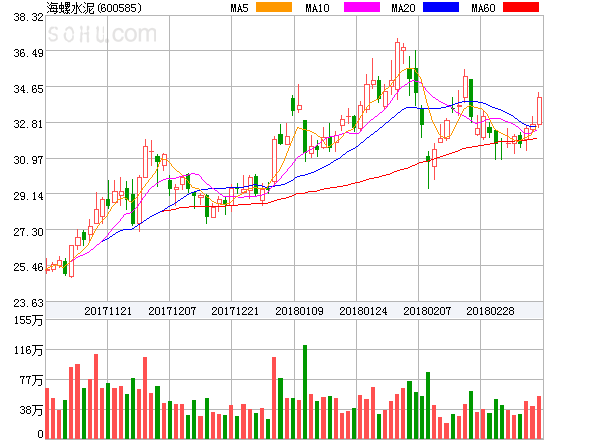
Task: Click the 20171221 date label
Action: tap(235, 311)
